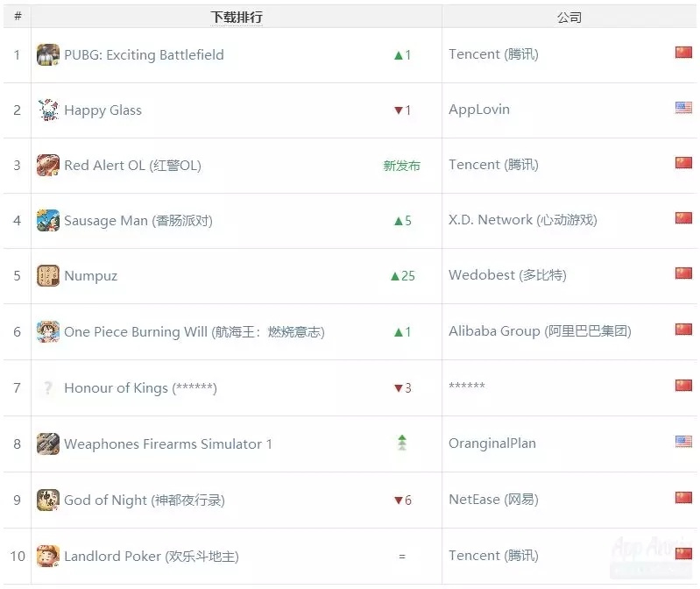The width and height of the screenshot is (700, 589).
Task: Click the question-mark icon for Honour of Kings
Action: click(x=48, y=387)
